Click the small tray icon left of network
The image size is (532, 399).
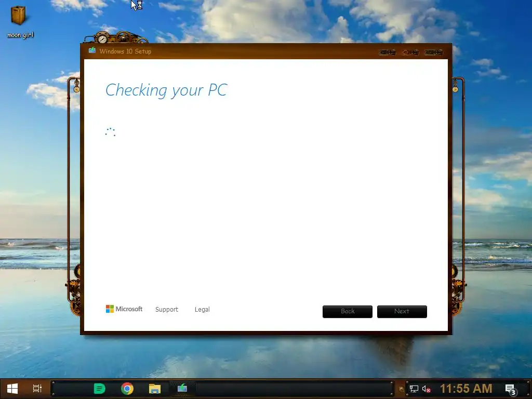pyautogui.click(x=402, y=389)
